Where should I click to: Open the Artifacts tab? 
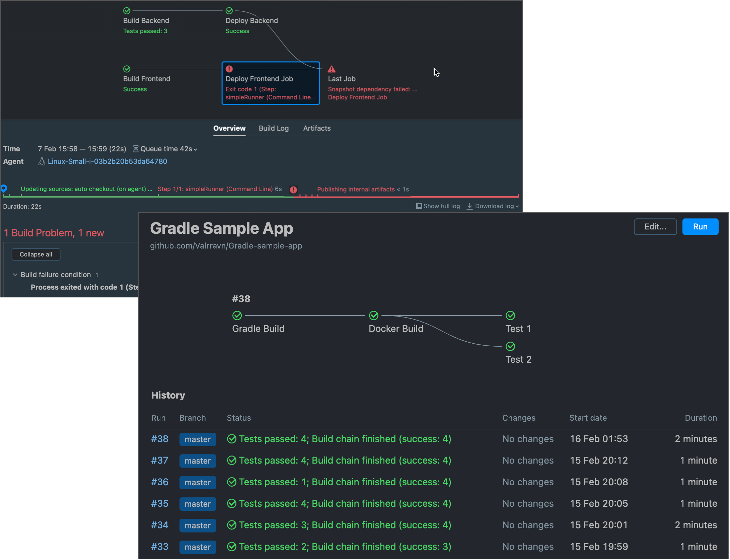point(316,128)
